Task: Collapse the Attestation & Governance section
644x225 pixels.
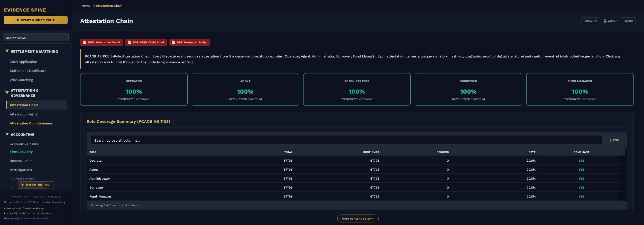Action: (7, 93)
